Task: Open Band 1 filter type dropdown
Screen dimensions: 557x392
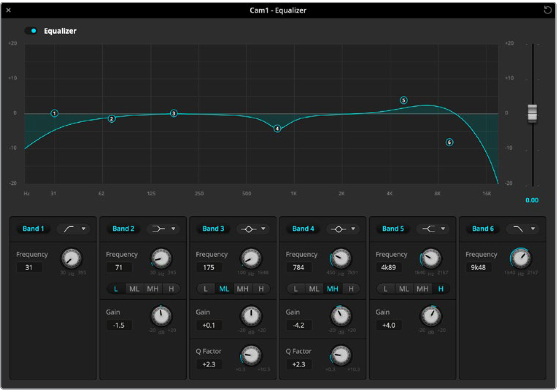Action: tap(74, 229)
